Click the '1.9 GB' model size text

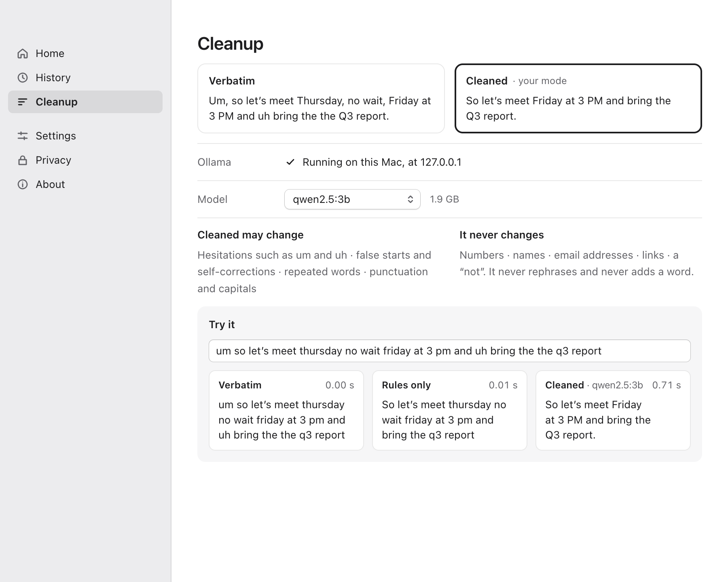[x=444, y=199]
